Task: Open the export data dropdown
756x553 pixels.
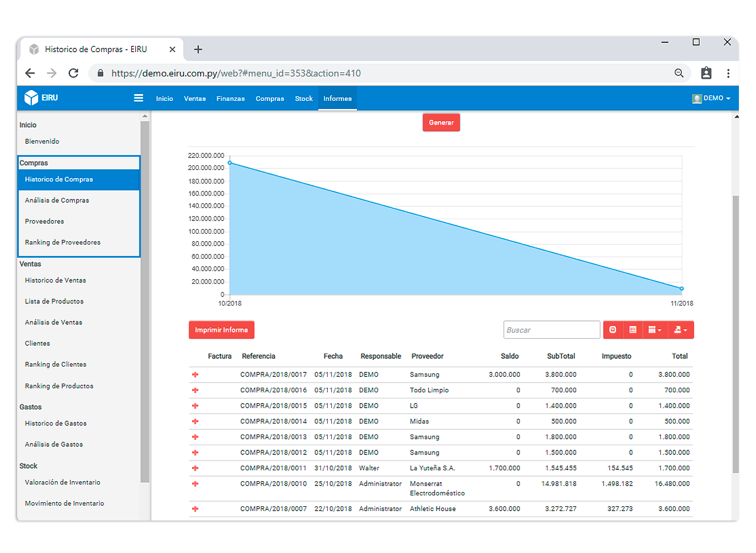Action: pyautogui.click(x=681, y=330)
